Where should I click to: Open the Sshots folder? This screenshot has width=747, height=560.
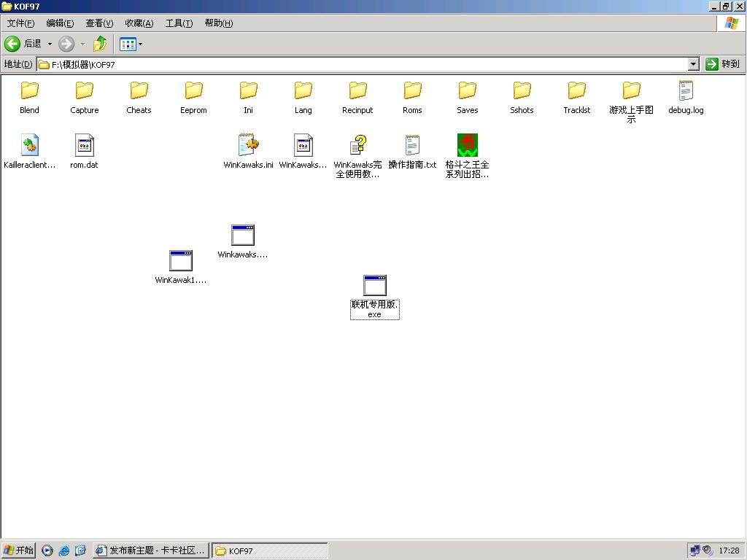[522, 98]
